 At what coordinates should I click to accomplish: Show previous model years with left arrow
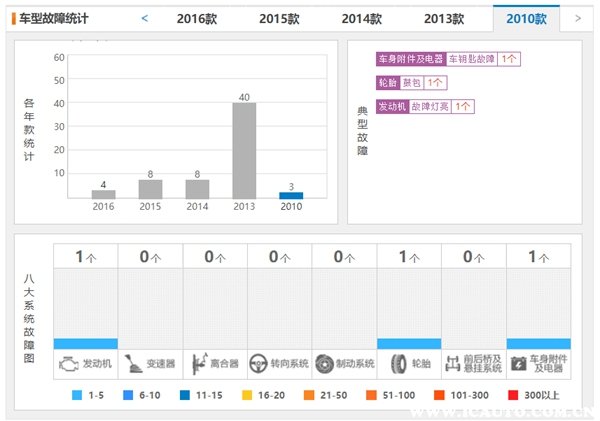point(145,18)
